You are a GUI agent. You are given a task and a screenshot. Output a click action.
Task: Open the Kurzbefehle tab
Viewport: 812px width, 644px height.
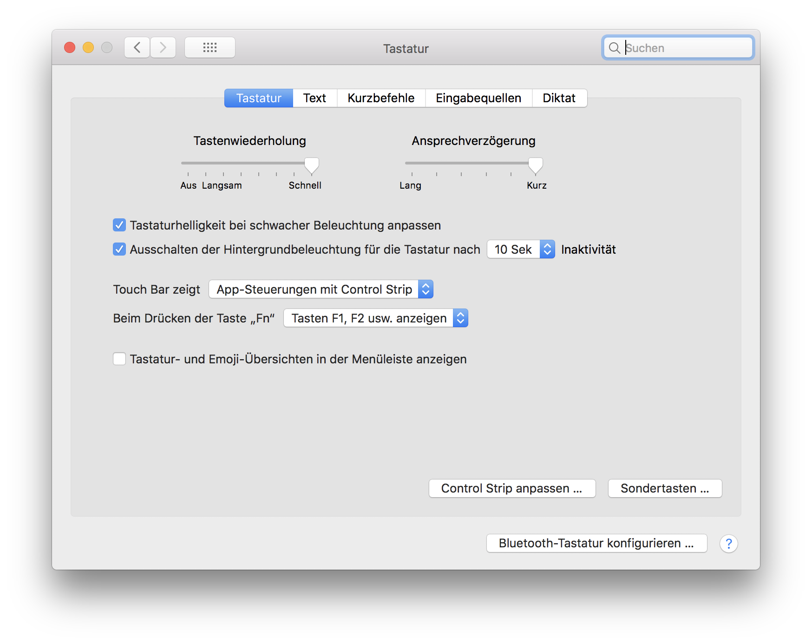[381, 98]
